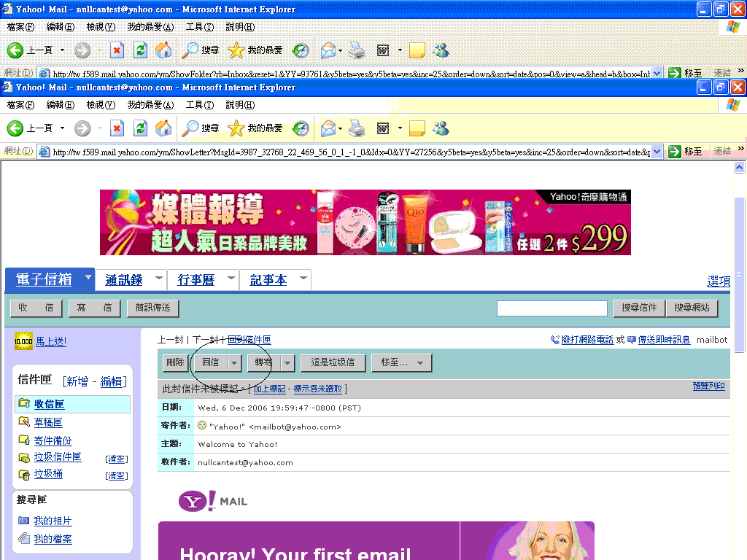Click the phone icon beside 撥打網路電話

(x=555, y=340)
